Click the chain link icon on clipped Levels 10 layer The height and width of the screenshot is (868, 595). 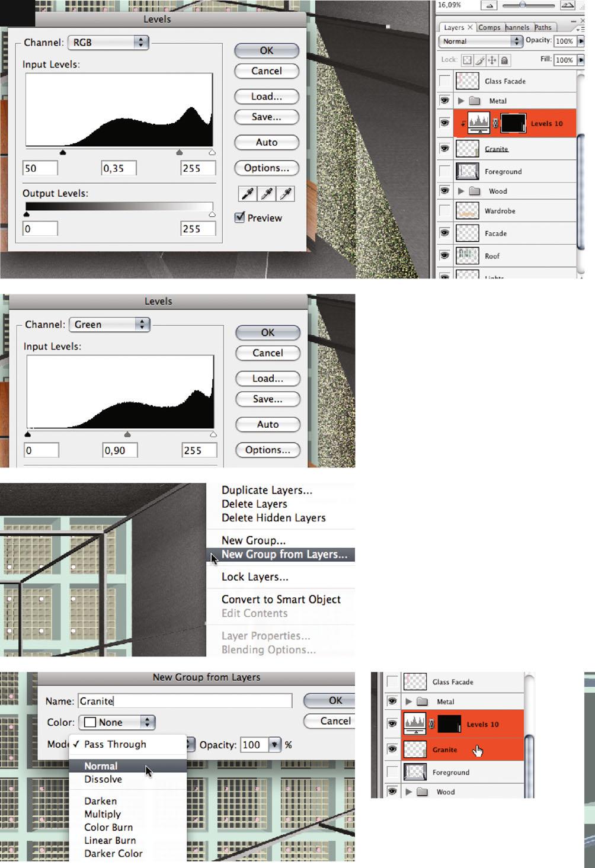pos(496,124)
